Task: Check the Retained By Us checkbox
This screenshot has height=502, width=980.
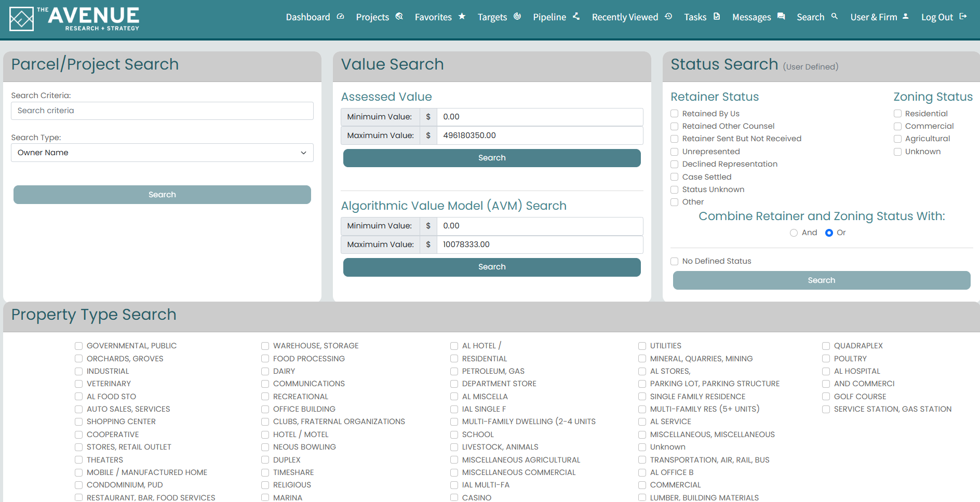Action: tap(674, 114)
